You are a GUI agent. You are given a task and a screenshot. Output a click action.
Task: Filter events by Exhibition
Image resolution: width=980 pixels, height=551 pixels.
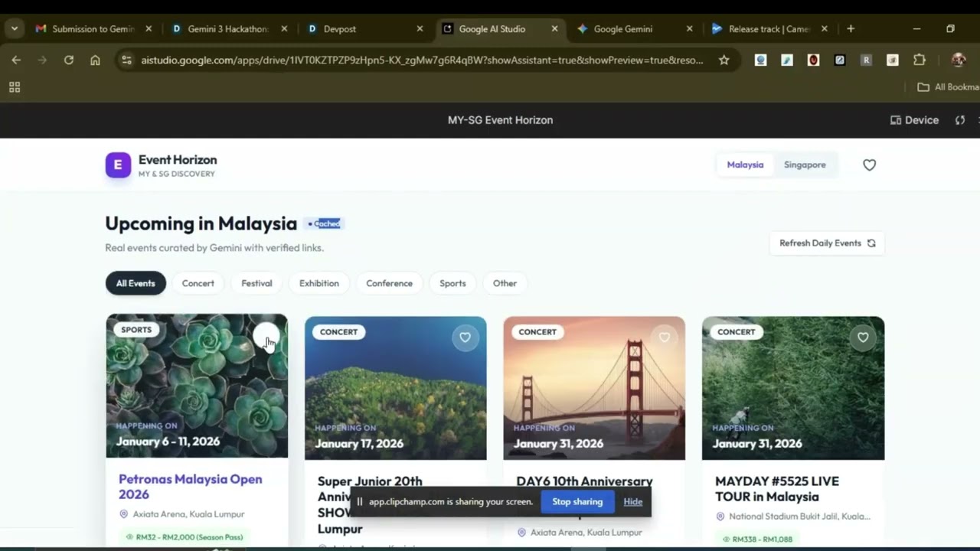(x=319, y=283)
